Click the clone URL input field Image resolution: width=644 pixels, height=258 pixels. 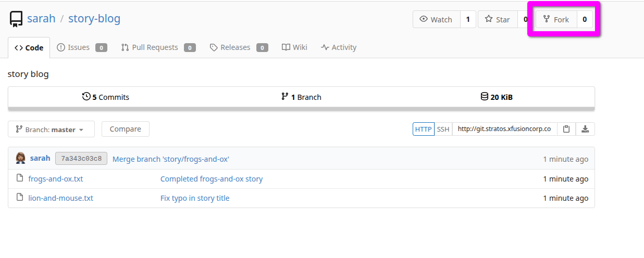[504, 129]
